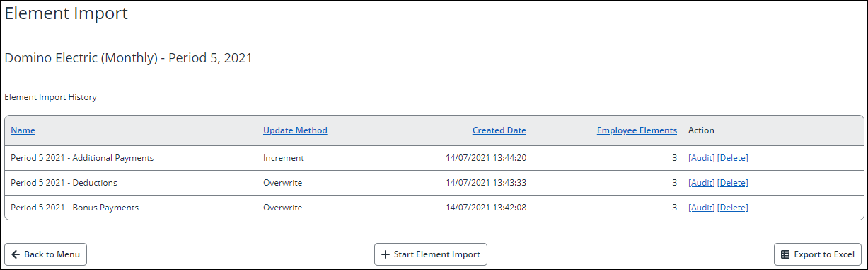Click the Increment update method cell
The height and width of the screenshot is (270, 868).
tap(284, 158)
